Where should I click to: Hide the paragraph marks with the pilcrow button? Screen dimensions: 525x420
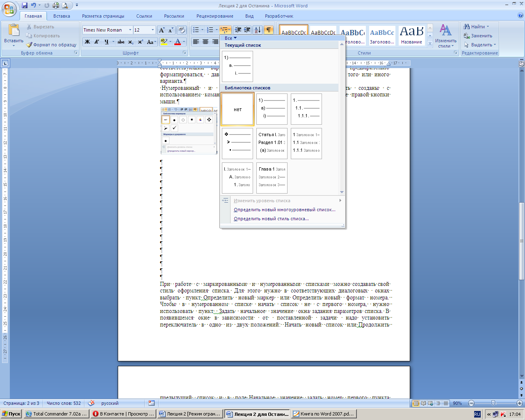pyautogui.click(x=268, y=30)
